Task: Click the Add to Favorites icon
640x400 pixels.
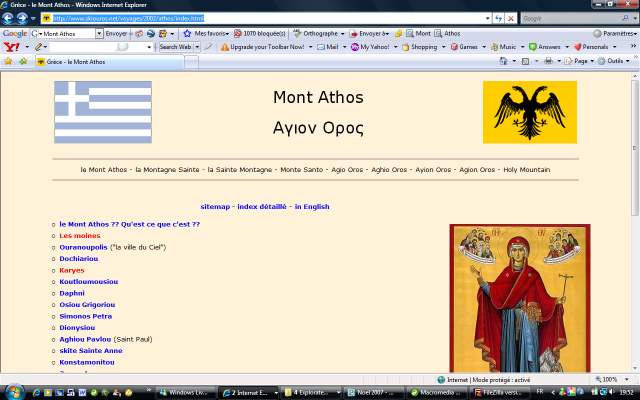Action: 23,62
